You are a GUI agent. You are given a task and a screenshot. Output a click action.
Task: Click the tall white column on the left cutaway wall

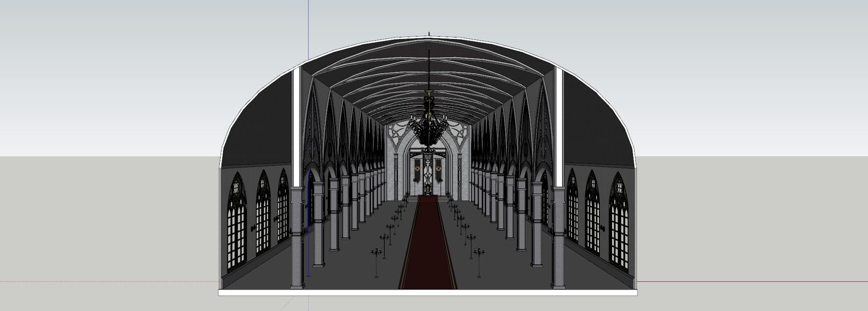click(x=297, y=127)
